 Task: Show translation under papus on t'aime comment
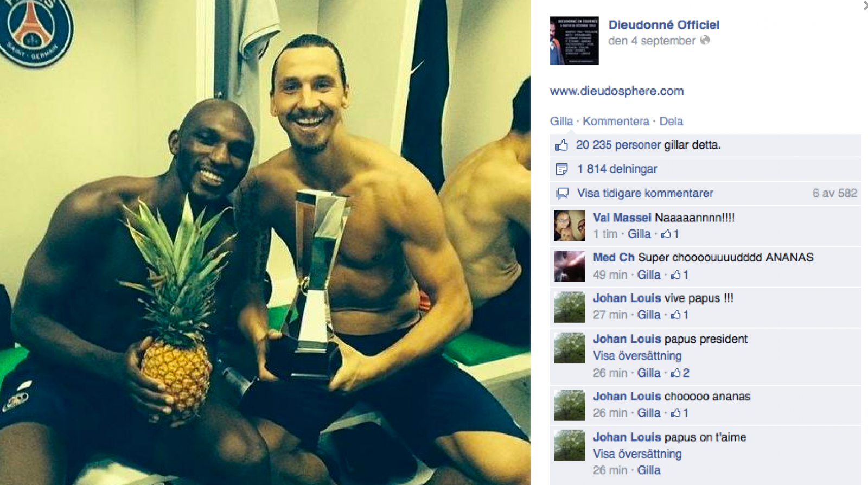click(637, 454)
